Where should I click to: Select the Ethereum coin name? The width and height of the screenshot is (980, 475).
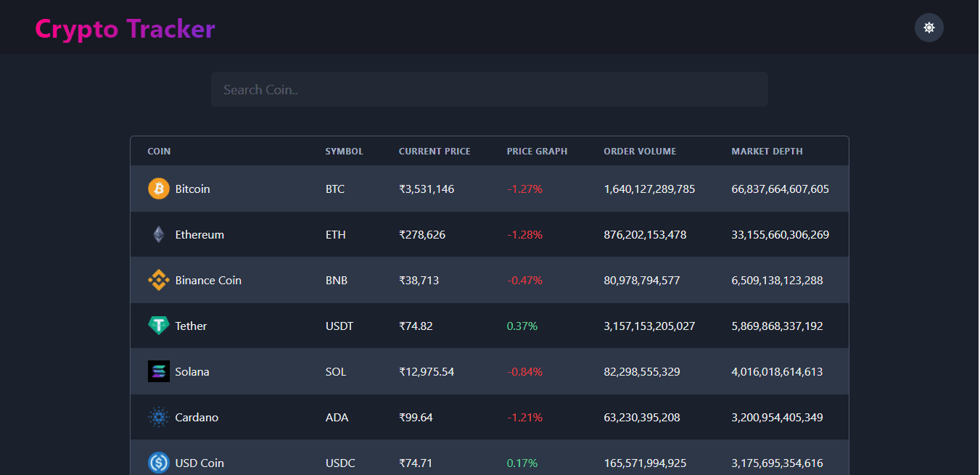(199, 234)
